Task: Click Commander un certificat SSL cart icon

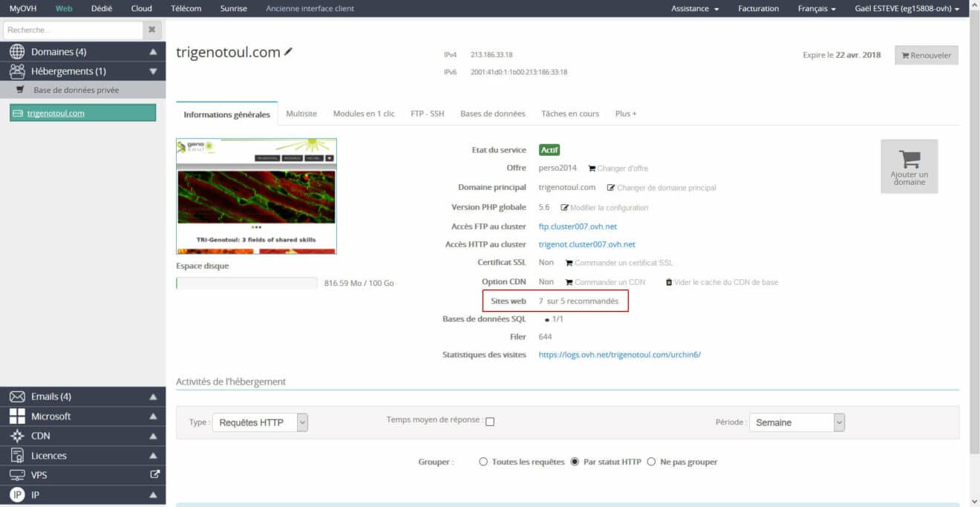Action: coord(569,263)
